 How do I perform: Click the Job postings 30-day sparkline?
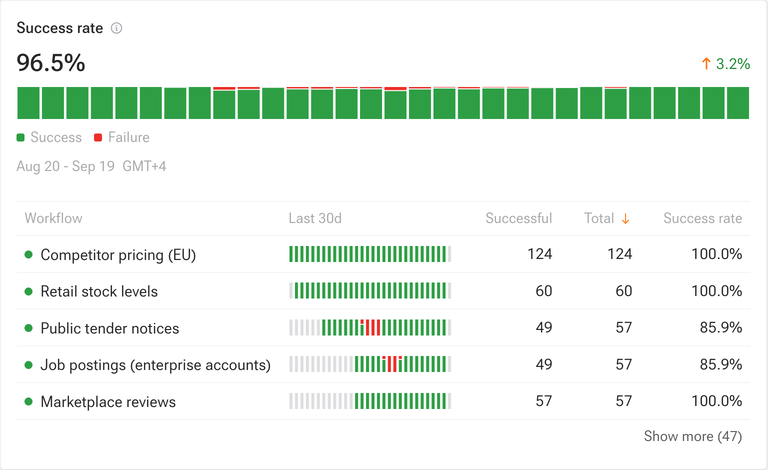click(x=370, y=364)
